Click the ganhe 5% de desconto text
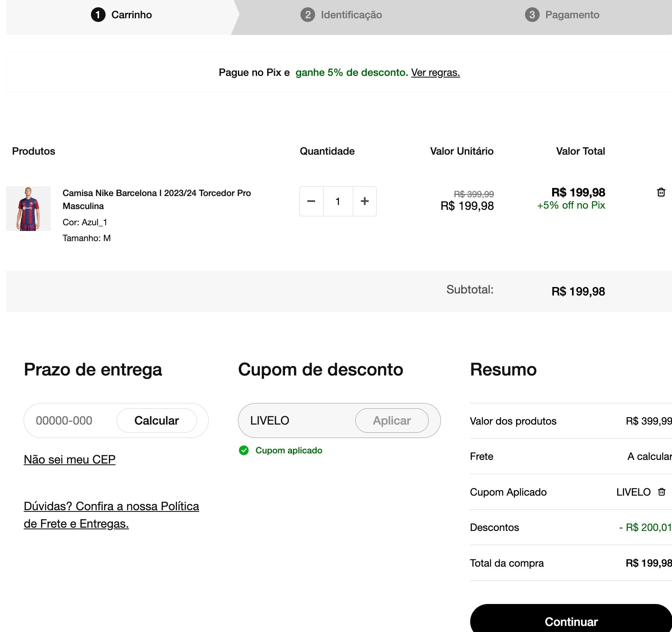The height and width of the screenshot is (632, 672). coord(352,73)
